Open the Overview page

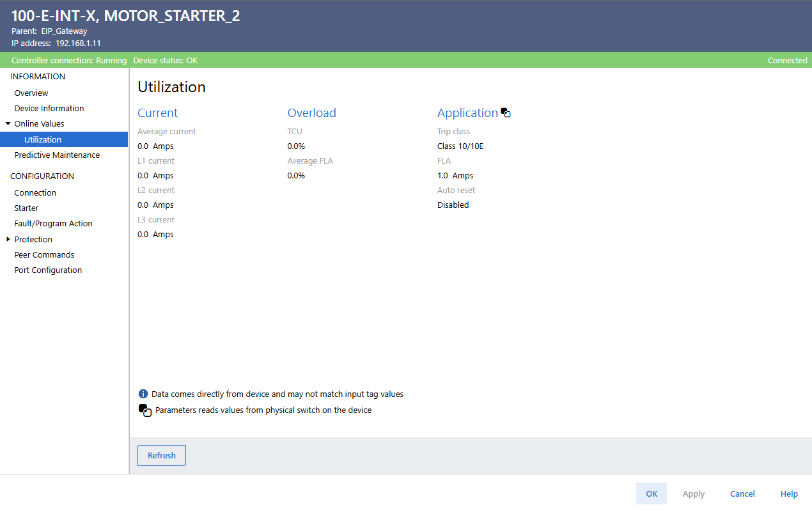click(x=31, y=93)
